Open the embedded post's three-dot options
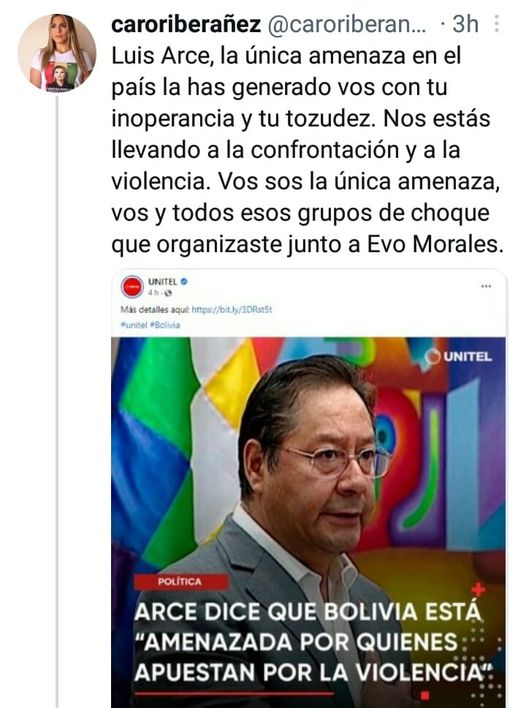The height and width of the screenshot is (708, 526). [x=486, y=286]
